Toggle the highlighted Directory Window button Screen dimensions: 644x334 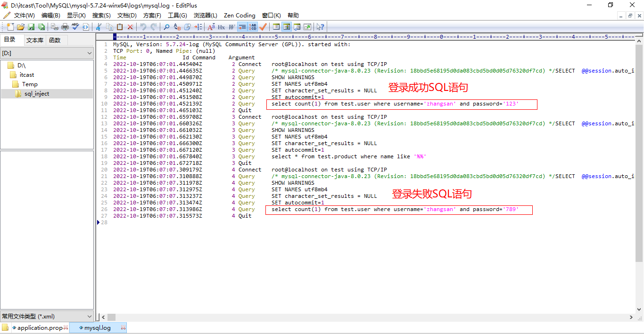pyautogui.click(x=287, y=27)
